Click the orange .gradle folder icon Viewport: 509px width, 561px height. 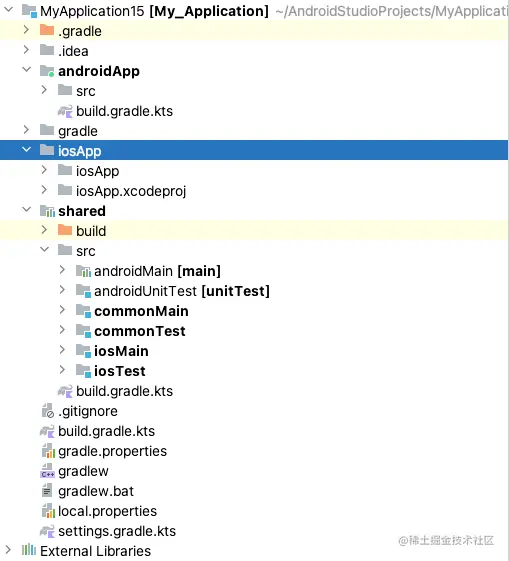point(47,30)
